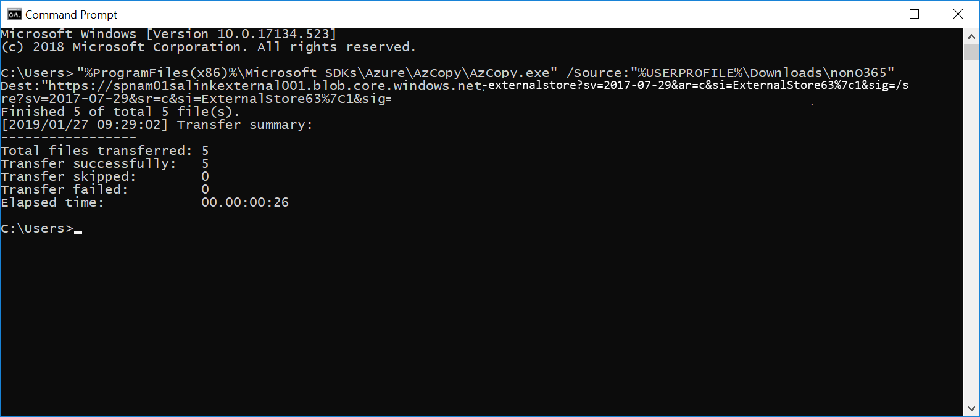Image resolution: width=980 pixels, height=417 pixels.
Task: Click the 'Total files transferred: 5' line
Action: tap(105, 151)
